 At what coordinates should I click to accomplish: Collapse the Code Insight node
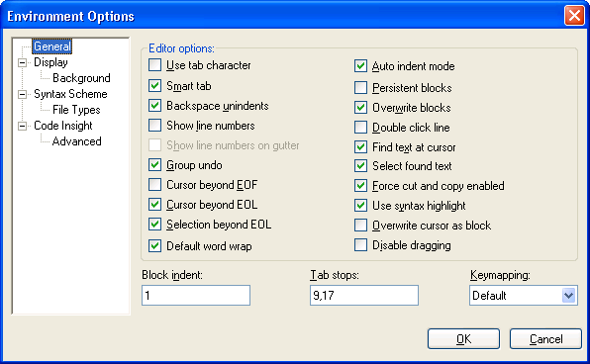(x=22, y=126)
